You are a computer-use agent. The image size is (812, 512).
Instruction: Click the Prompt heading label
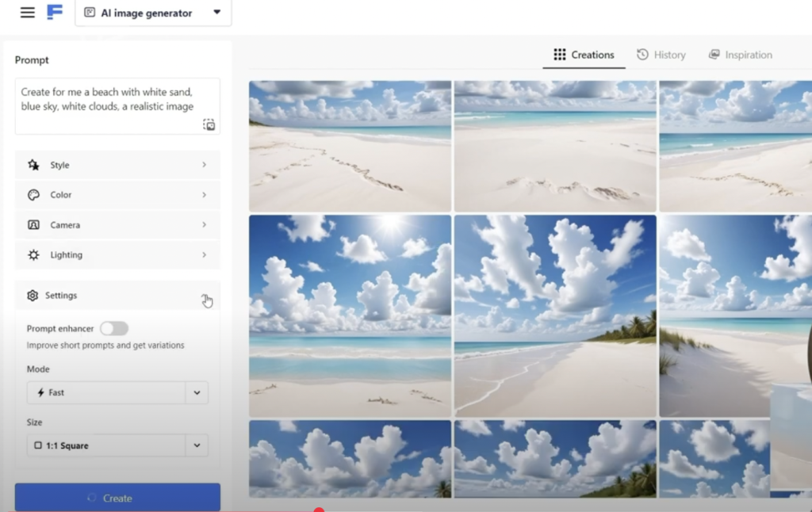32,60
